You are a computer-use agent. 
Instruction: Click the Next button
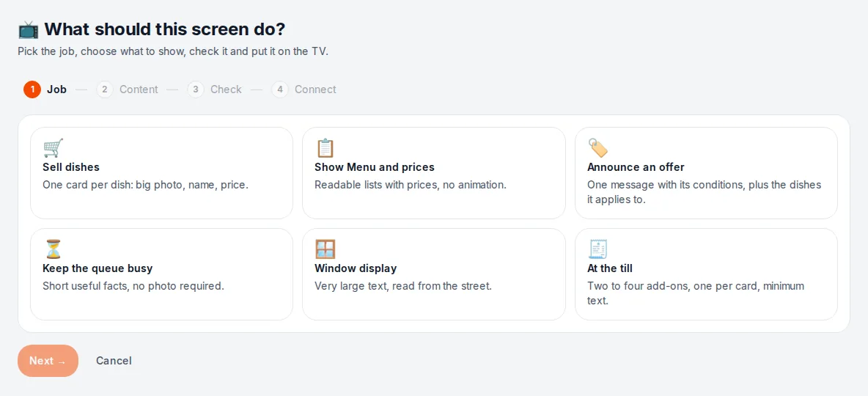point(48,361)
